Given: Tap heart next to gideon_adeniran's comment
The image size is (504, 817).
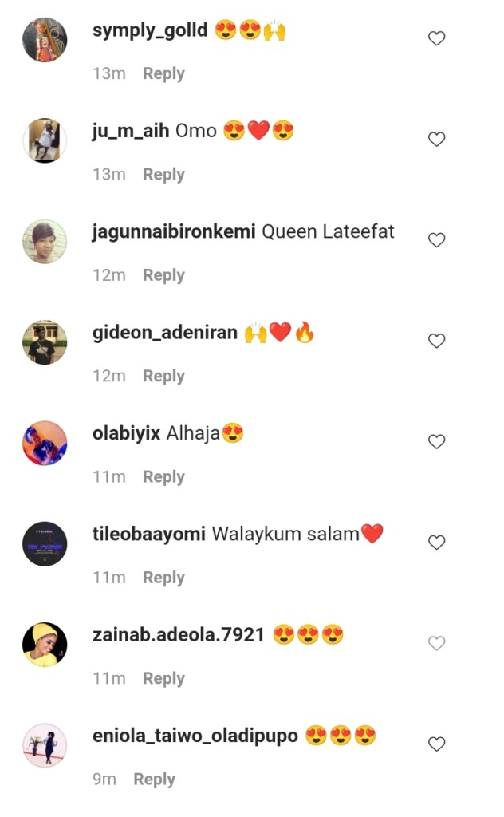Looking at the screenshot, I should 436,341.
